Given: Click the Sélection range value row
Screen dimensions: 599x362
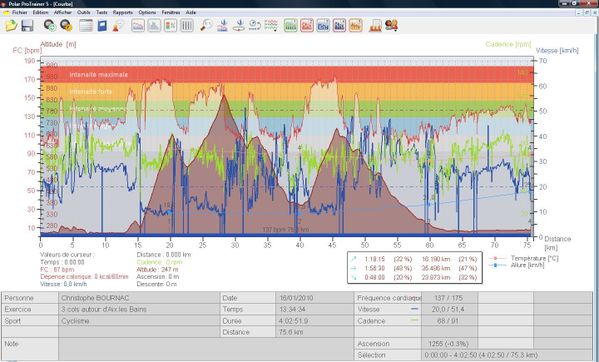Looking at the screenshot, I should point(481,355).
